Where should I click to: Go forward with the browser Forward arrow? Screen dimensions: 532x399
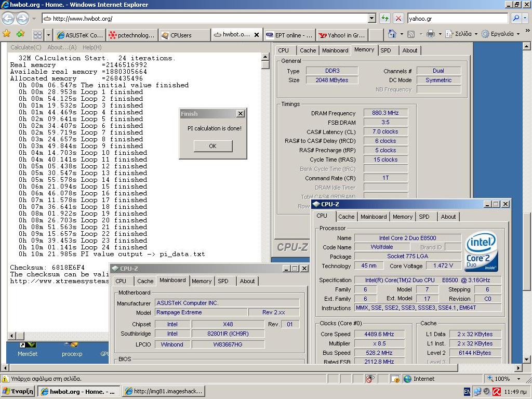pyautogui.click(x=22, y=18)
